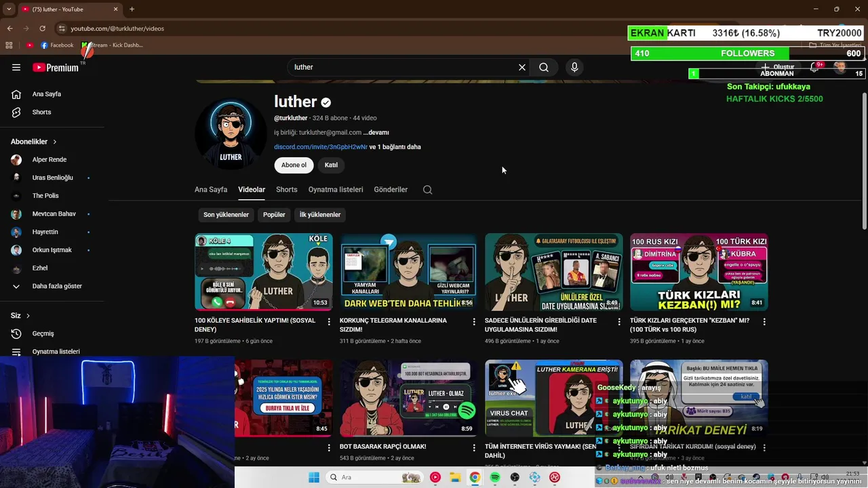Open the BOT BASARAK RAPÇİ thumbnail
Image resolution: width=868 pixels, height=488 pixels.
[x=409, y=399]
